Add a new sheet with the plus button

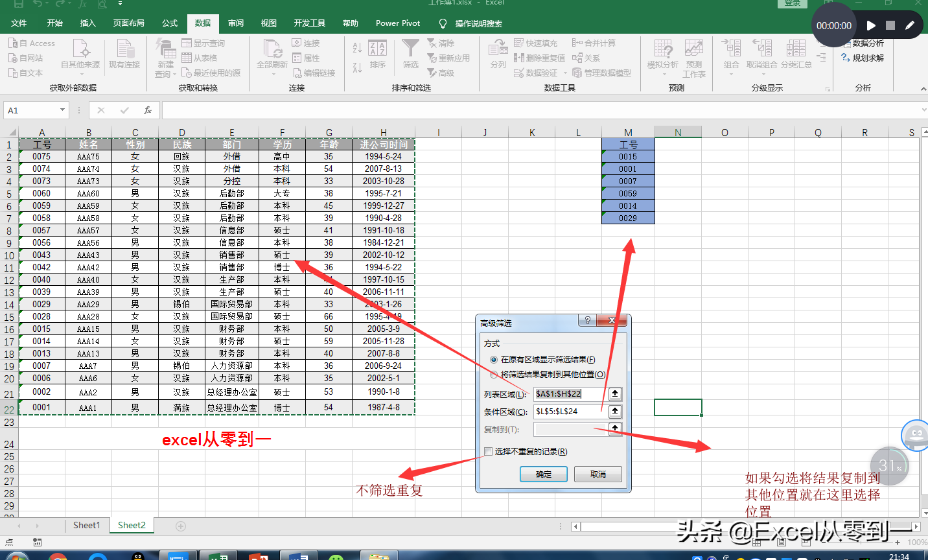pos(181,526)
